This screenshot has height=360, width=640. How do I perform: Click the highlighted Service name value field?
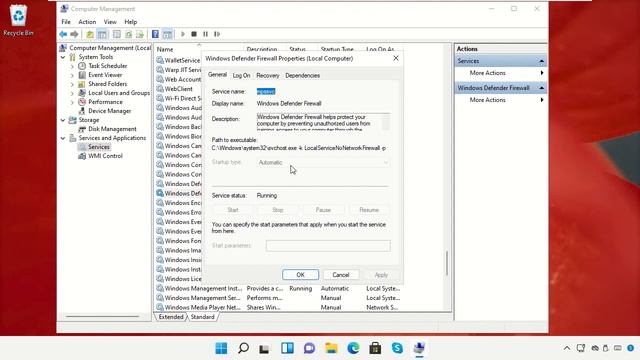[266, 91]
